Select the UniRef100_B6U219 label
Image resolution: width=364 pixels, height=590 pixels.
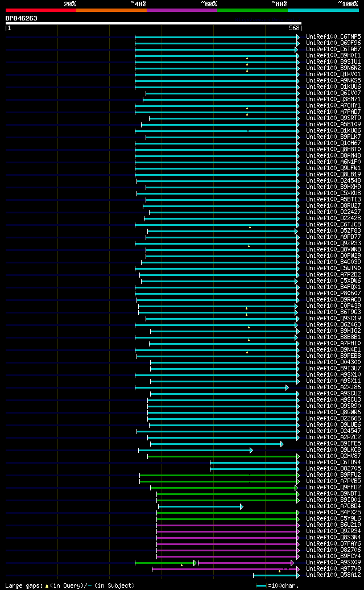pos(333,525)
